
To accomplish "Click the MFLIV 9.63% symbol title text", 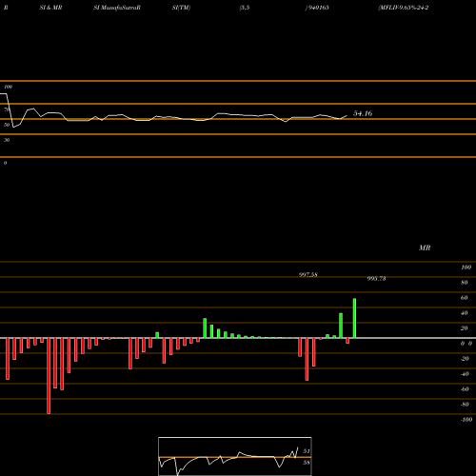I will pyautogui.click(x=404, y=8).
